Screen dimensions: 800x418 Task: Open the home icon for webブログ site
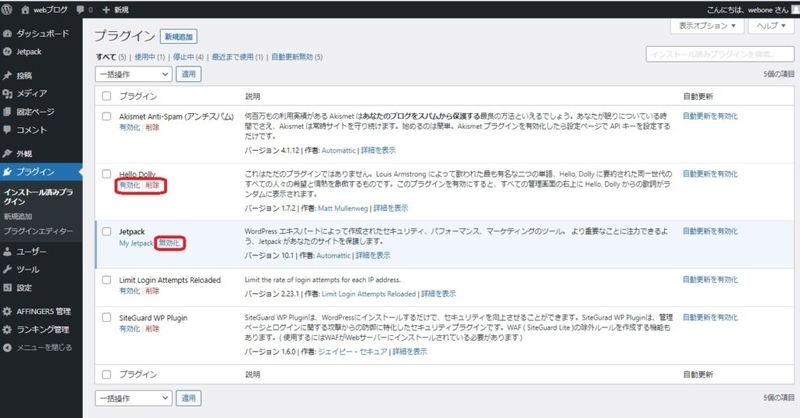[x=25, y=10]
